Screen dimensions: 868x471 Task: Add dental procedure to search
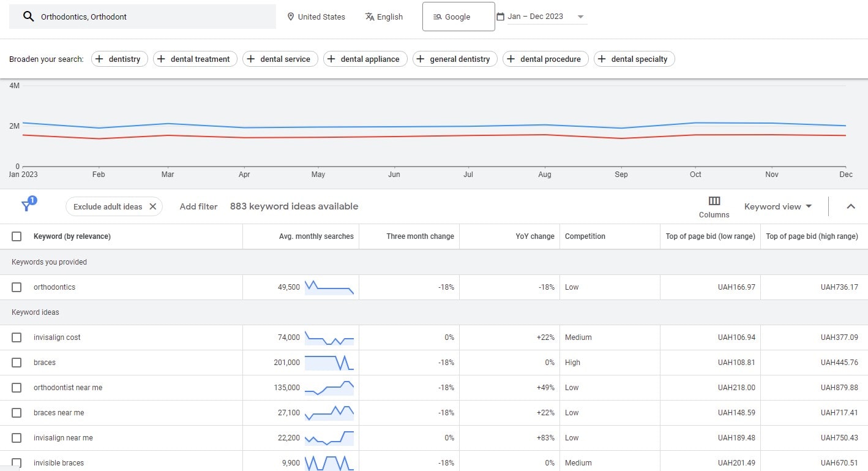click(545, 59)
